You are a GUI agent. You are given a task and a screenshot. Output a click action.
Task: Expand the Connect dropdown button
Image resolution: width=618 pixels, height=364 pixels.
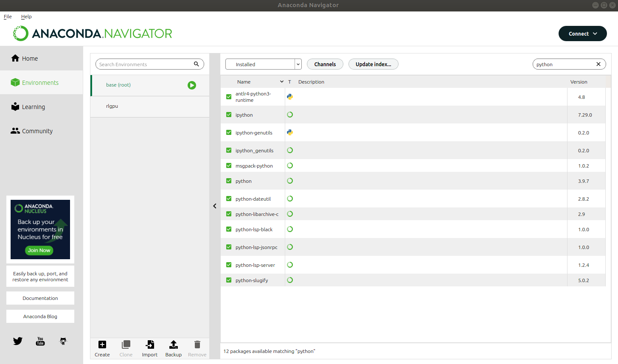tap(582, 34)
